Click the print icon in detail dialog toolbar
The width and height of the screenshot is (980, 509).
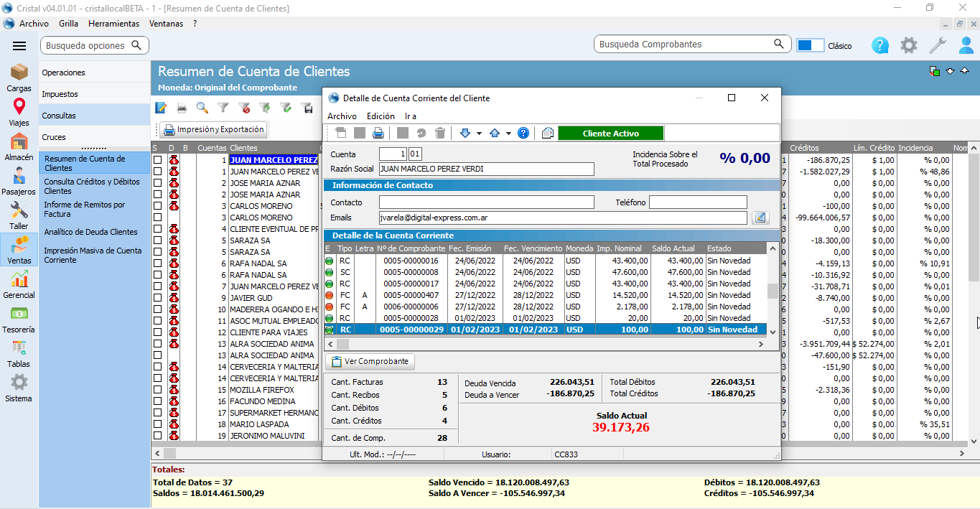(378, 133)
